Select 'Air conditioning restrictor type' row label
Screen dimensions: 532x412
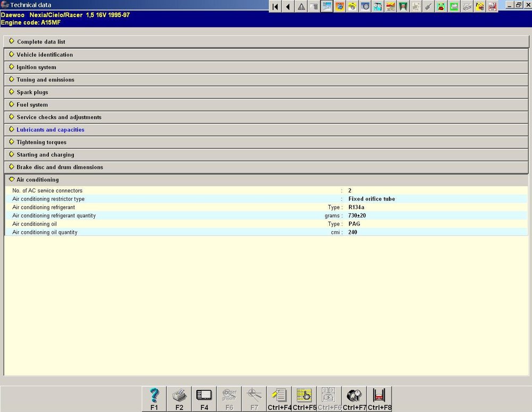point(48,199)
